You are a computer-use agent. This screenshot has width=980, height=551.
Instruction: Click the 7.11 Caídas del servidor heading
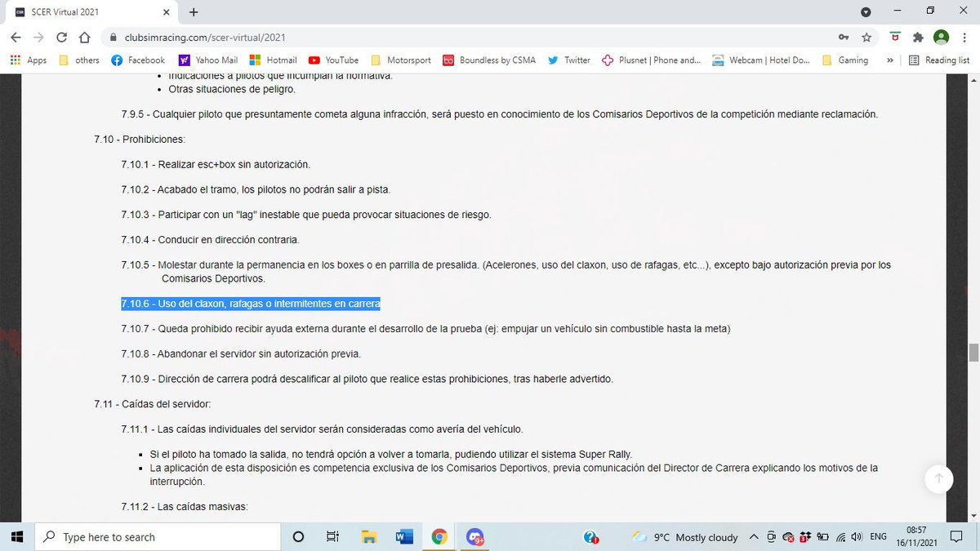(153, 404)
